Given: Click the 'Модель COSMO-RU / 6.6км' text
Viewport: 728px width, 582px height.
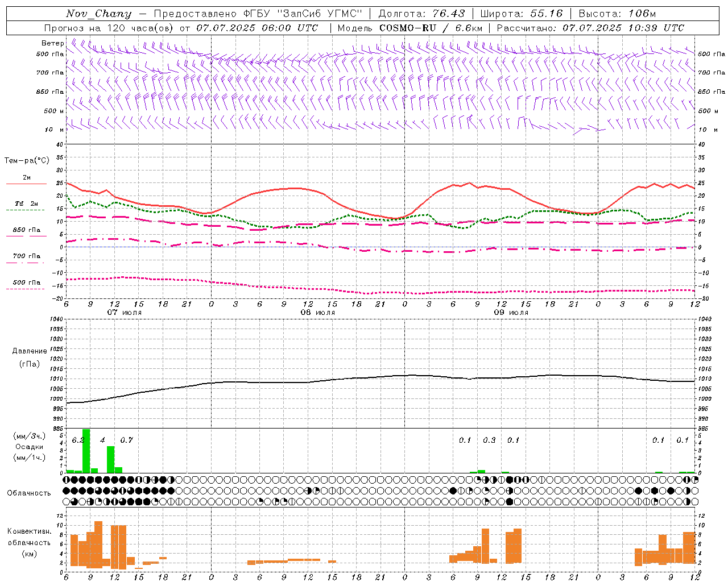Looking at the screenshot, I should pyautogui.click(x=409, y=28).
